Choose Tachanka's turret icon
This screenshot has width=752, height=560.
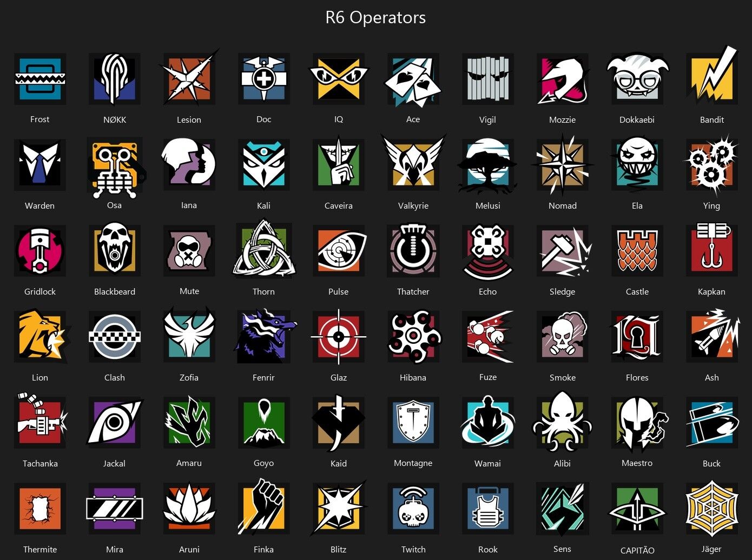(x=41, y=422)
